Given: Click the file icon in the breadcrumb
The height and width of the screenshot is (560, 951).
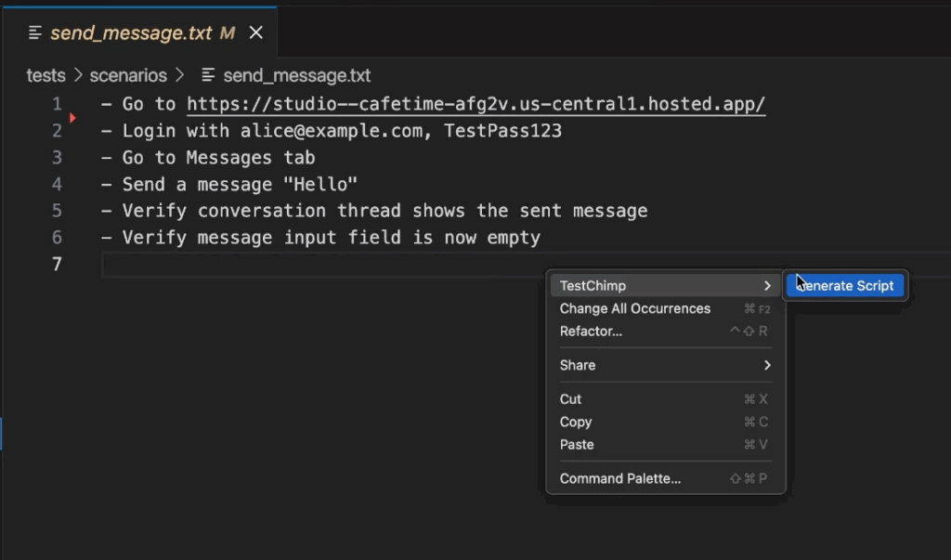Looking at the screenshot, I should pos(208,75).
